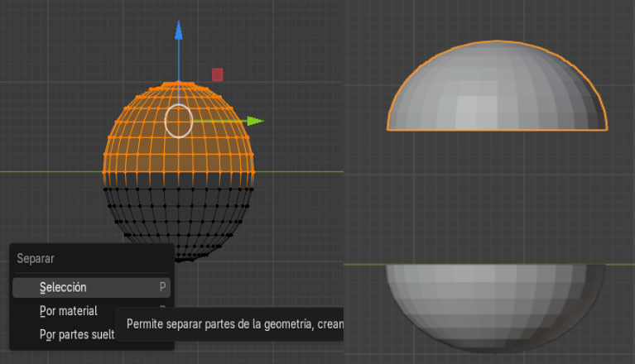Click the orange selected upper wireframe faces
The width and height of the screenshot is (635, 364).
click(141, 149)
